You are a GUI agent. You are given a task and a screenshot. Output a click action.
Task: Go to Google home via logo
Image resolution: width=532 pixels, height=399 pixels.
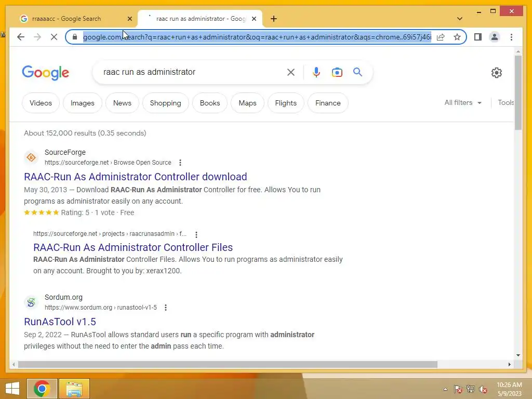point(46,73)
